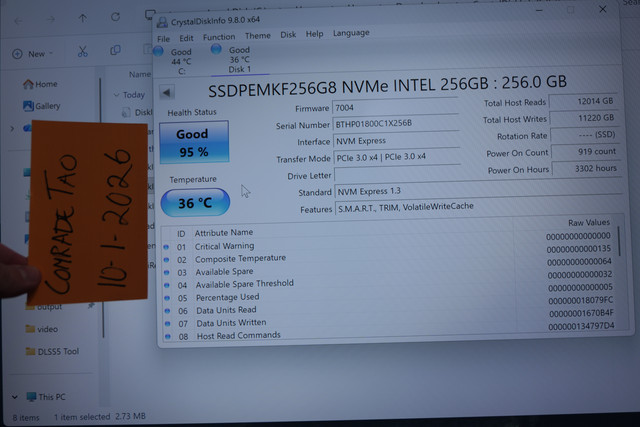Go back in File Explorer

tap(18, 20)
